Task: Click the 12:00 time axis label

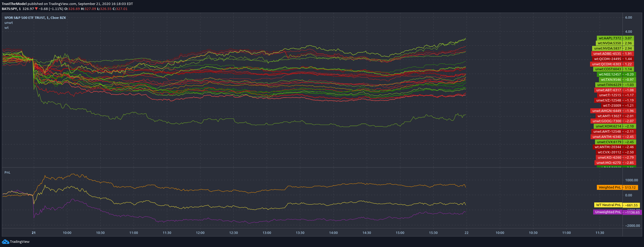Action: point(200,233)
